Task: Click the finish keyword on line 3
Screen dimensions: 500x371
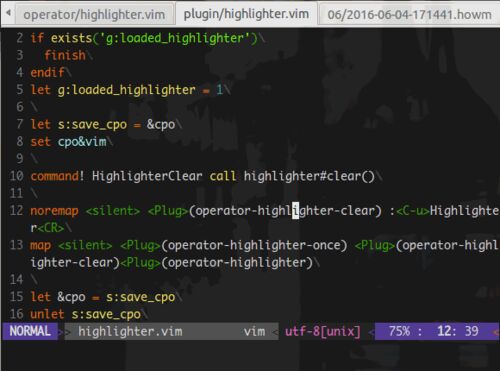Action: [65, 55]
